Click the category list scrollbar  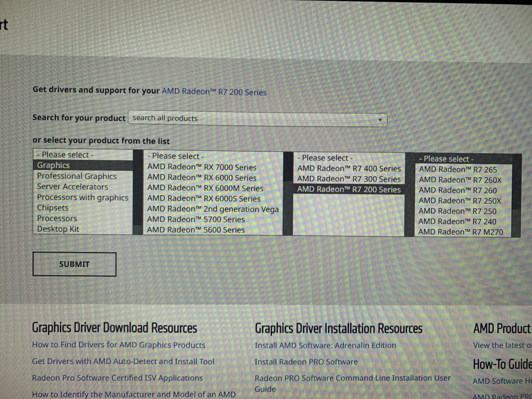pos(138,192)
